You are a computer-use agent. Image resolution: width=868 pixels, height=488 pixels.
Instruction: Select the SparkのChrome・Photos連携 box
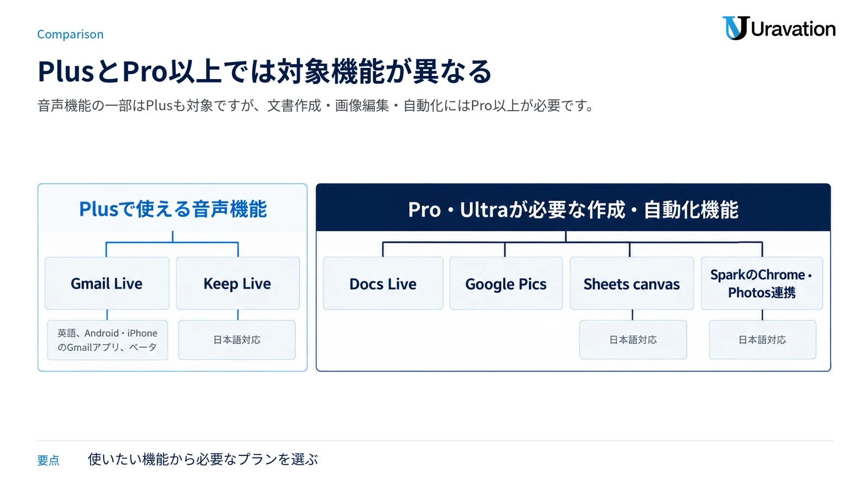tap(762, 283)
